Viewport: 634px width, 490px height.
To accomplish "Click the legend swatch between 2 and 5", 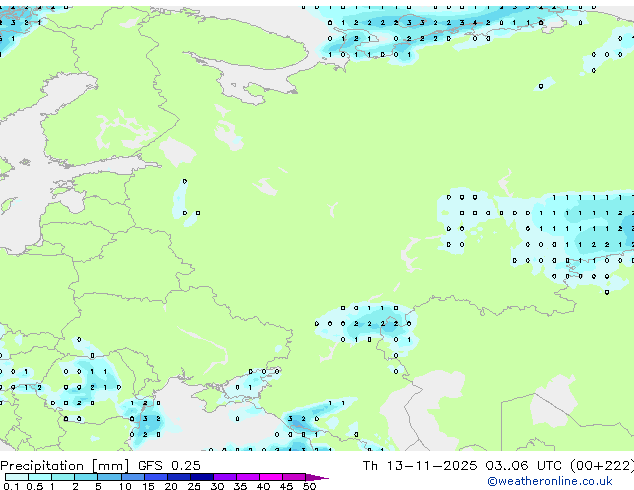I will [86, 477].
